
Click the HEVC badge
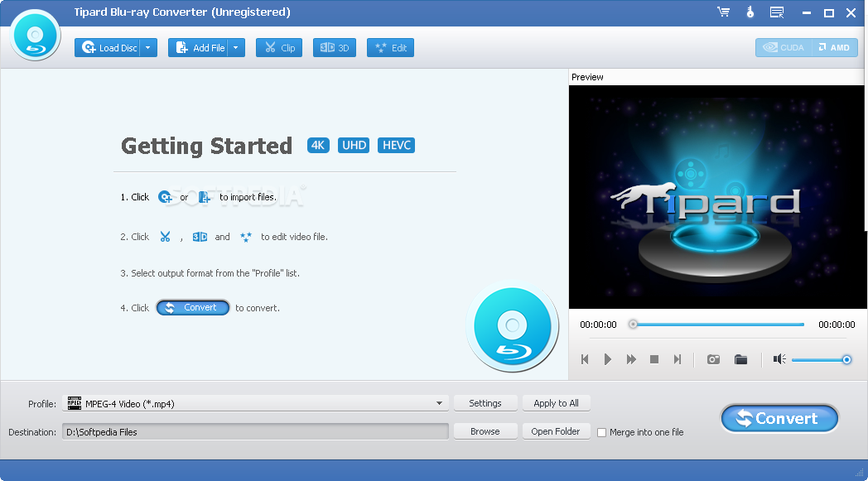[397, 146]
